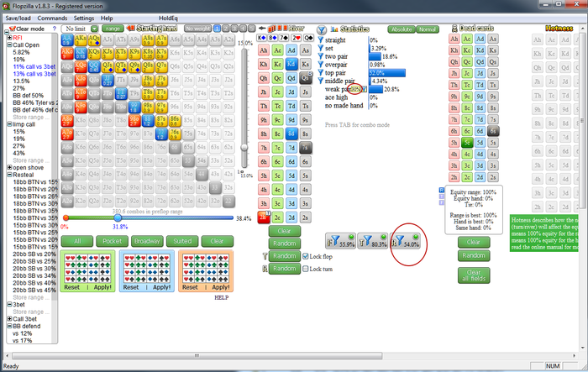Click the 8♦ board card slot
This screenshot has width=588, height=372.
(x=273, y=38)
